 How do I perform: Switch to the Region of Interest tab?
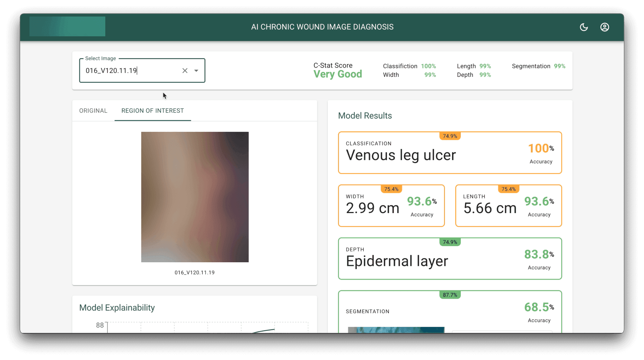click(x=152, y=110)
